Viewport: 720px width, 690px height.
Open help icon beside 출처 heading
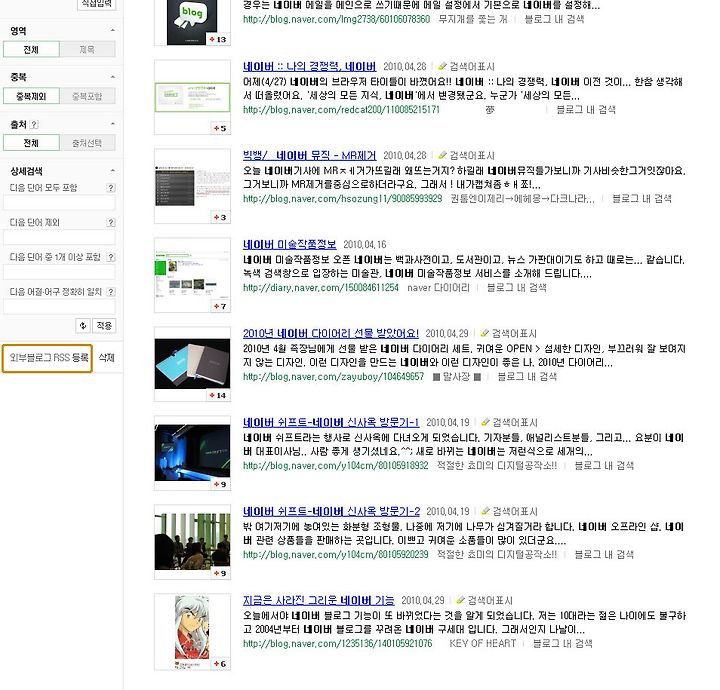(x=34, y=124)
